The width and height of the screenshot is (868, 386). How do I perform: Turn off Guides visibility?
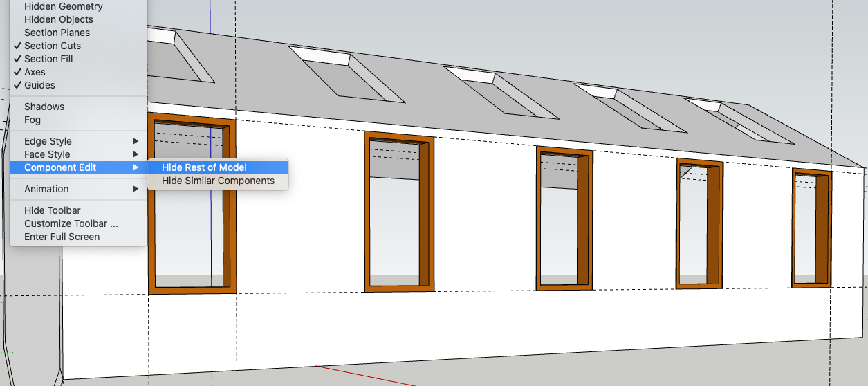(78, 85)
